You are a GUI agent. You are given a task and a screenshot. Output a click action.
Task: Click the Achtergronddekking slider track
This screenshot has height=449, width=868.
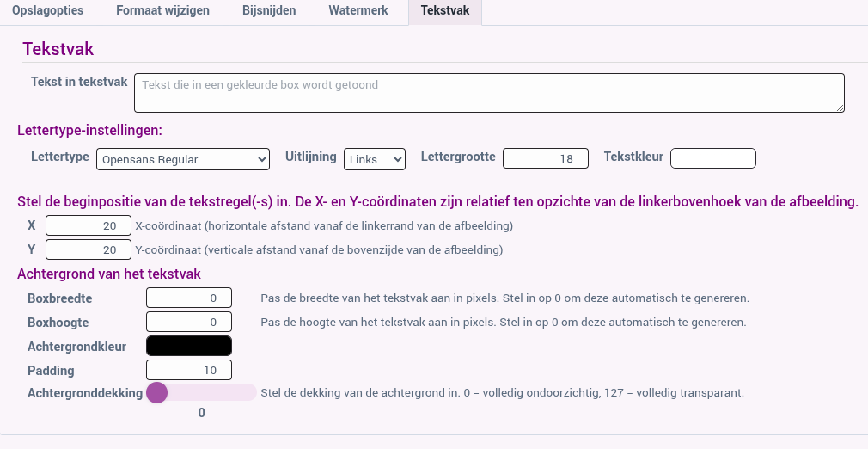(201, 392)
